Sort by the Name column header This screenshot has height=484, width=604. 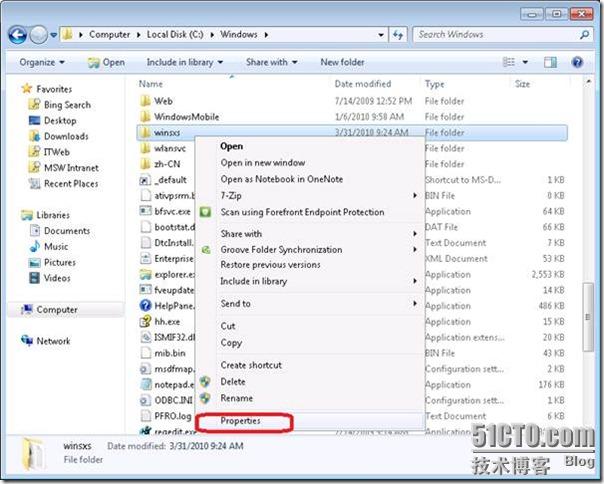(151, 84)
